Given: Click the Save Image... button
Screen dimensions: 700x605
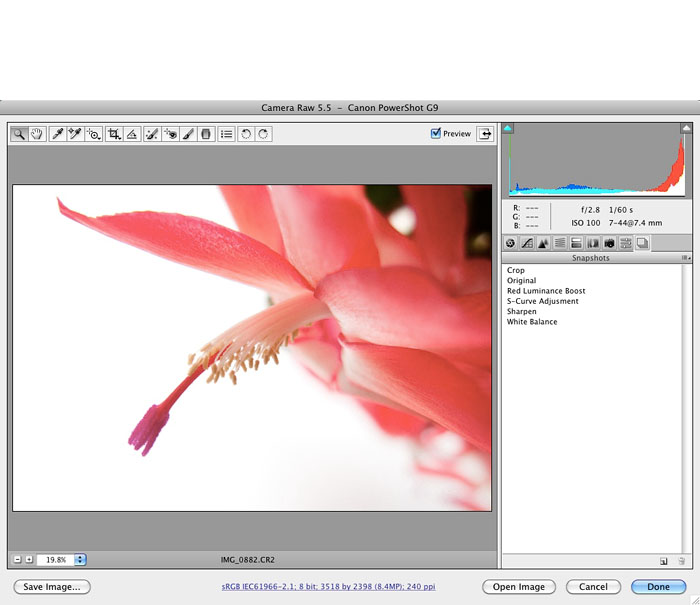Looking at the screenshot, I should 52,587.
